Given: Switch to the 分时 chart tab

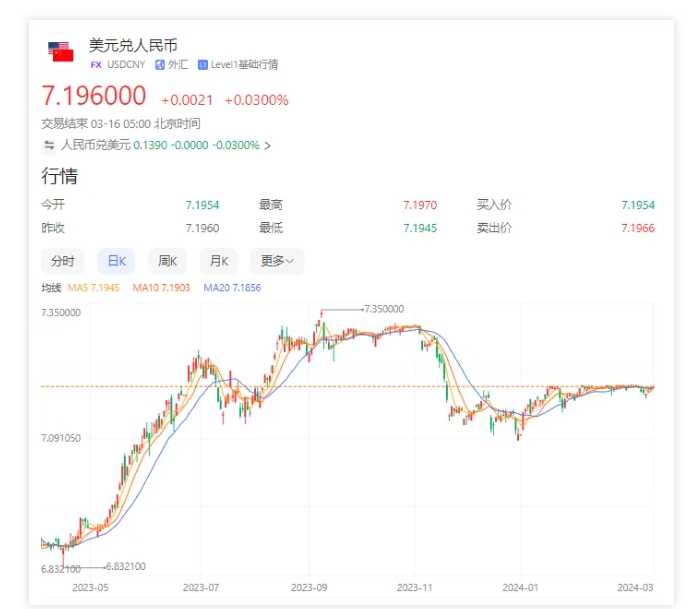Looking at the screenshot, I should (62, 261).
